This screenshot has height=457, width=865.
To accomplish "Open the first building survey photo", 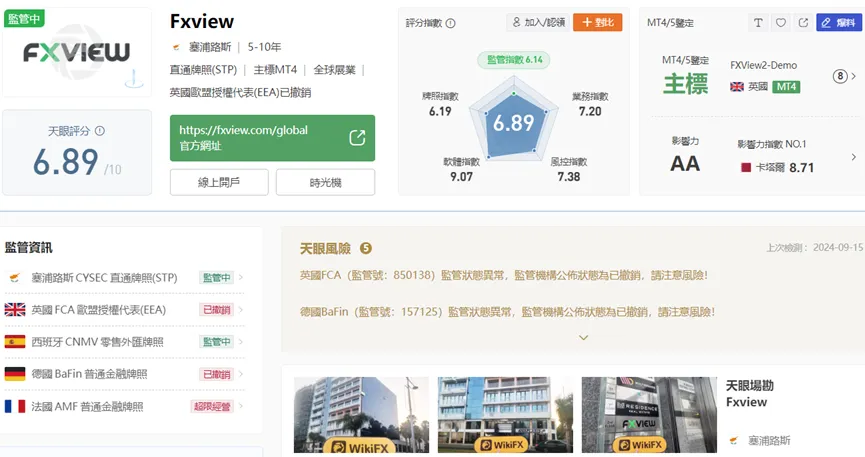I will tap(361, 415).
